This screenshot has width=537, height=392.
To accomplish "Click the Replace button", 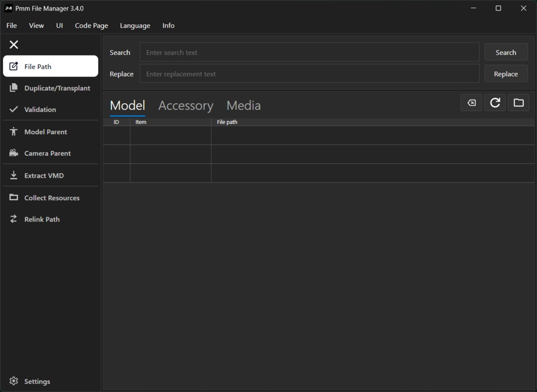I will 506,74.
